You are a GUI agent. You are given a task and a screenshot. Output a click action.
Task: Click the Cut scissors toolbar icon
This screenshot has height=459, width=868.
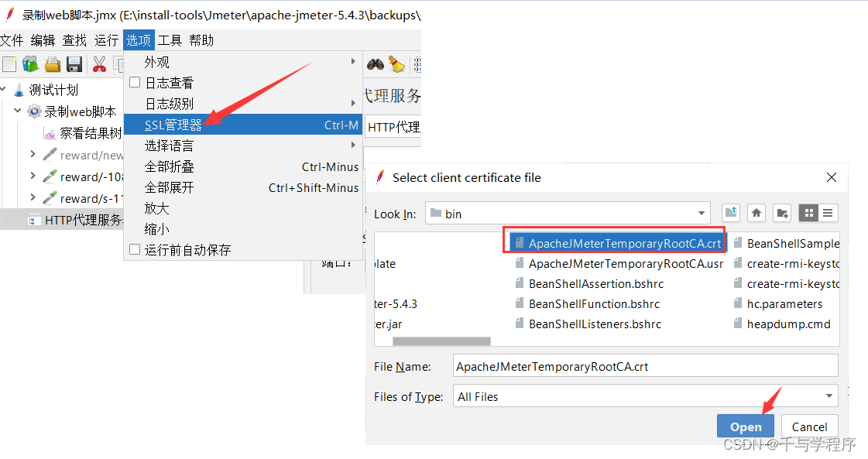tap(99, 64)
